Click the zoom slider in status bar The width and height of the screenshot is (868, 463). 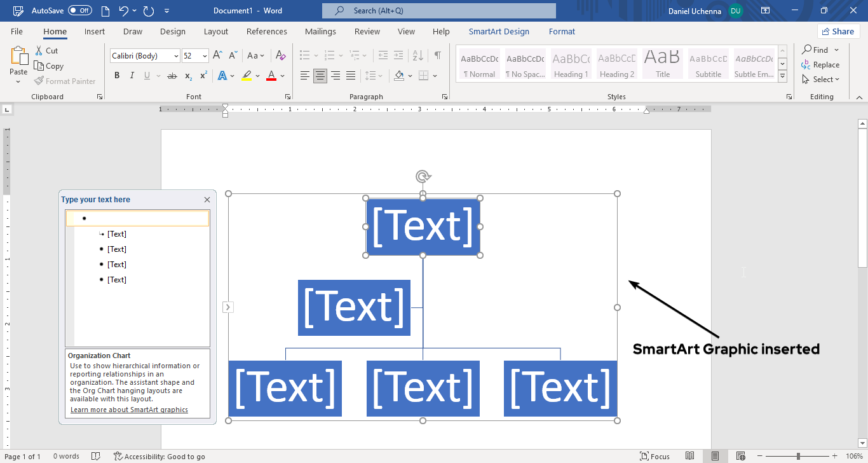[x=798, y=457]
